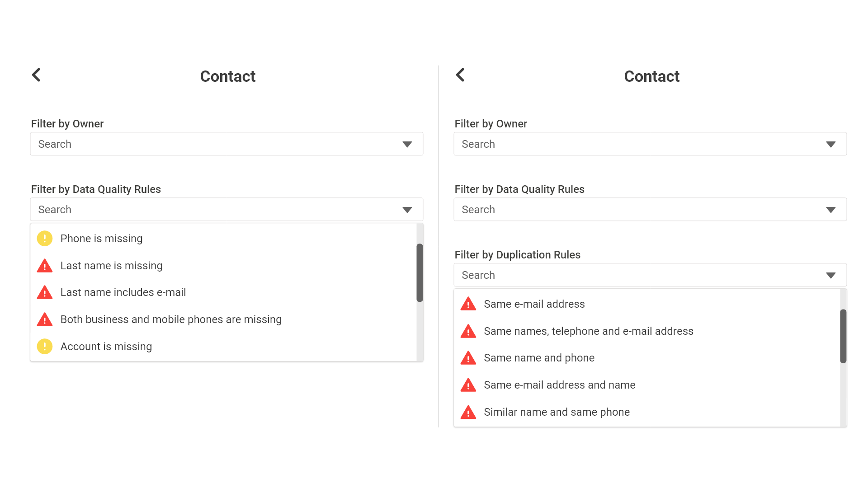Click the duplication rules list scrollbar

point(843,336)
